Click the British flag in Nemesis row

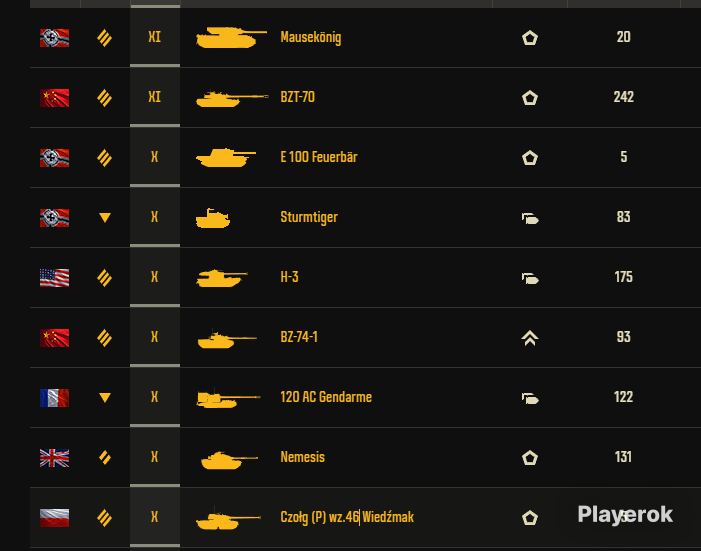click(54, 458)
